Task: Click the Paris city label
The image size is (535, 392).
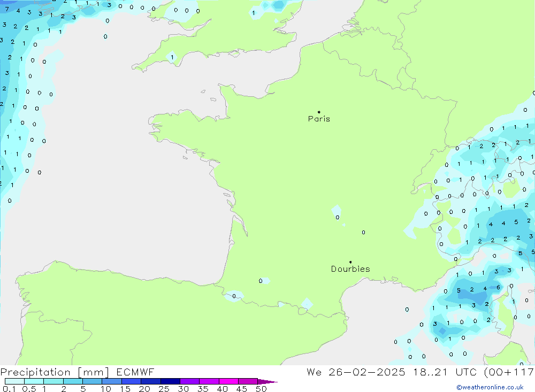Action: [x=319, y=119]
